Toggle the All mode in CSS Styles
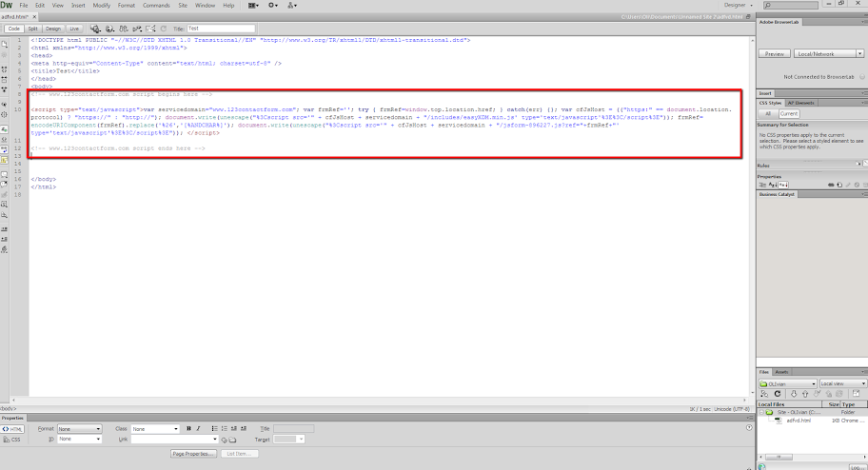The width and height of the screenshot is (868, 470). pyautogui.click(x=768, y=113)
